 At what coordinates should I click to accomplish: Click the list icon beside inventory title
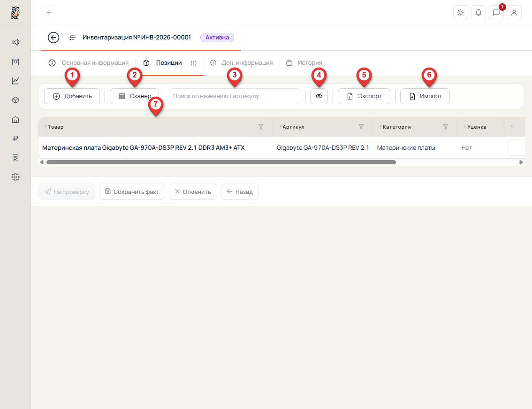click(x=72, y=38)
